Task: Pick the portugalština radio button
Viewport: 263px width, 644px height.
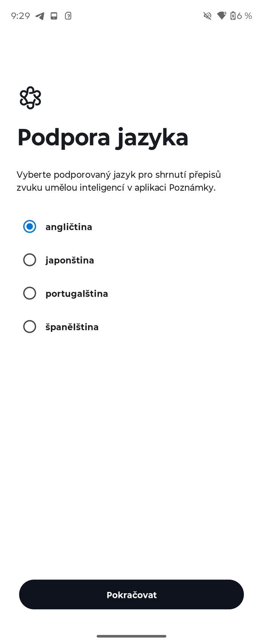Action: coord(30,293)
